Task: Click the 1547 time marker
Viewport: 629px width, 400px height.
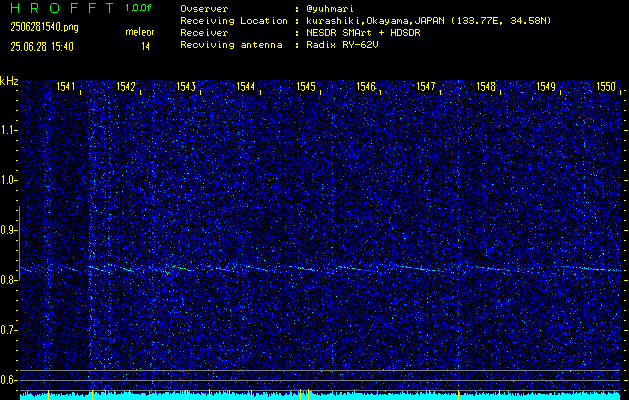Action: pos(426,87)
